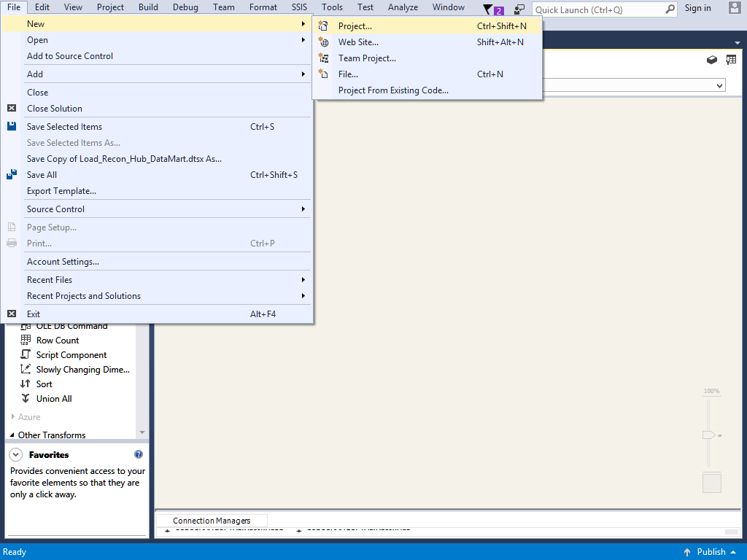Switch to the Connection Managers tab

pyautogui.click(x=212, y=521)
